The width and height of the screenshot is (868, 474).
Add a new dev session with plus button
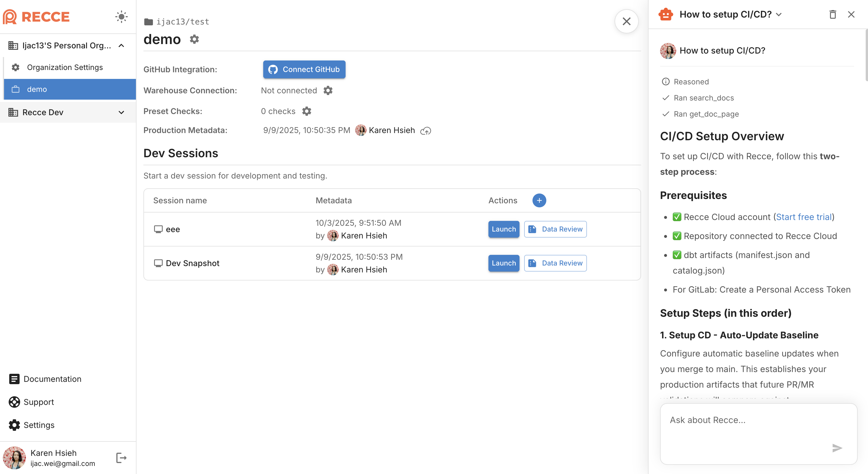pyautogui.click(x=539, y=200)
